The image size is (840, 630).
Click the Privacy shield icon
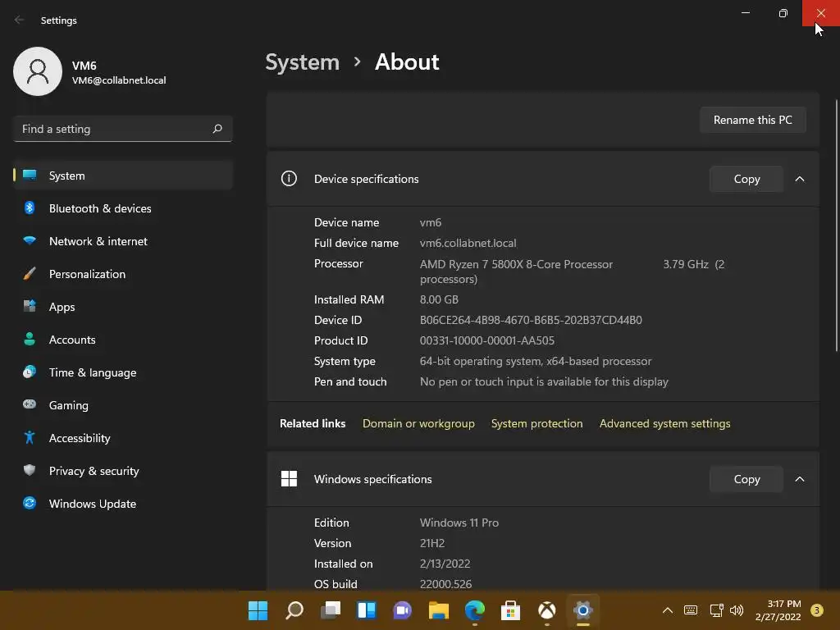pos(30,470)
